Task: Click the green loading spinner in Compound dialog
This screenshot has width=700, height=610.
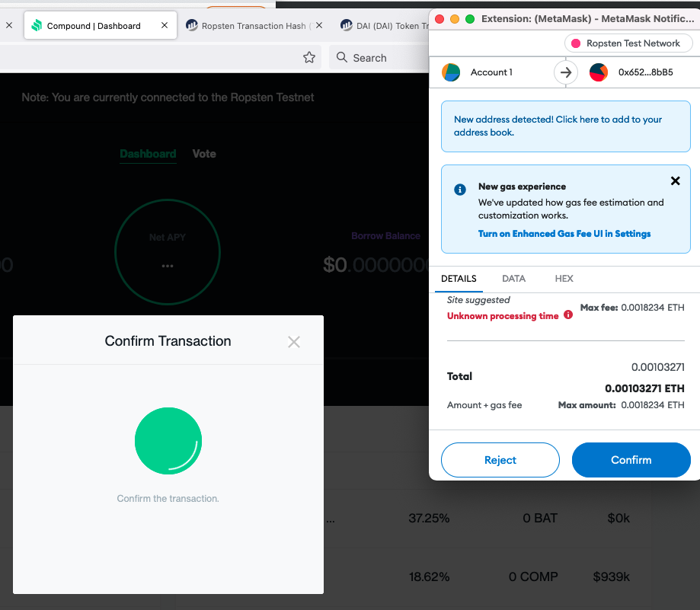Action: coord(168,441)
